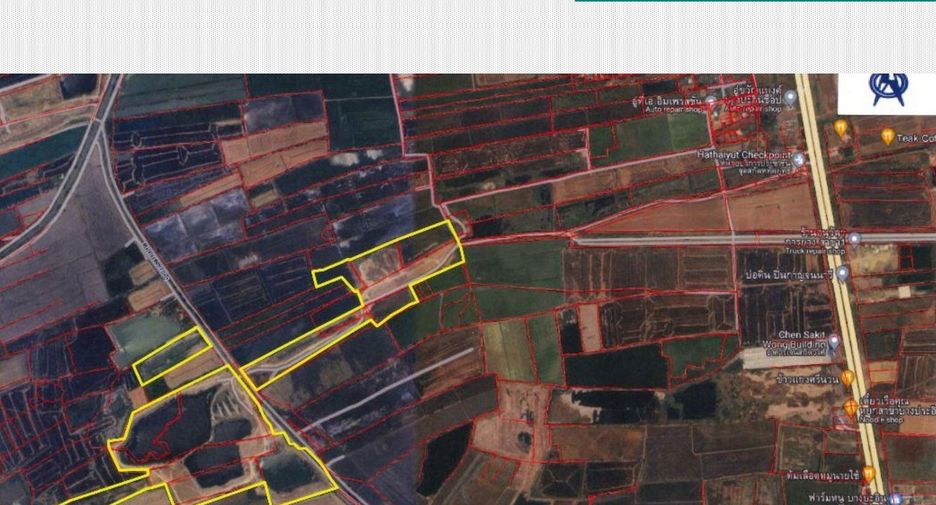Open the Chen Sakit Wong Building pin
Viewport: 936px width, 505px height.
[x=833, y=342]
